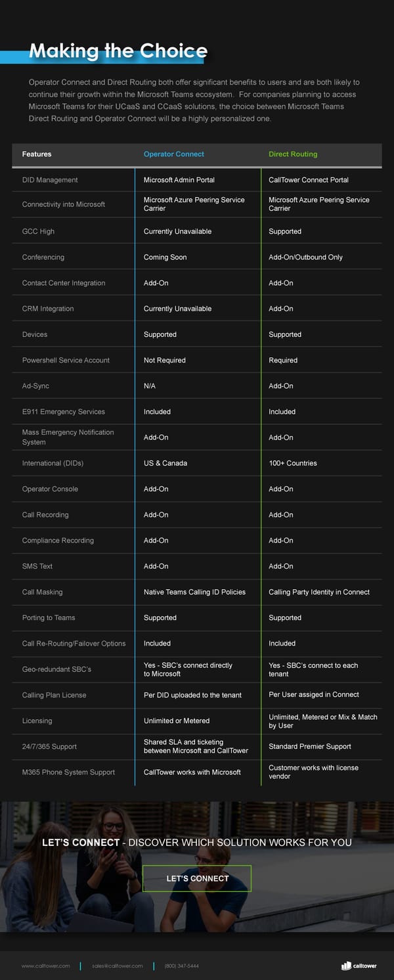Click the CallTower Connect Portal cell

coord(309,180)
